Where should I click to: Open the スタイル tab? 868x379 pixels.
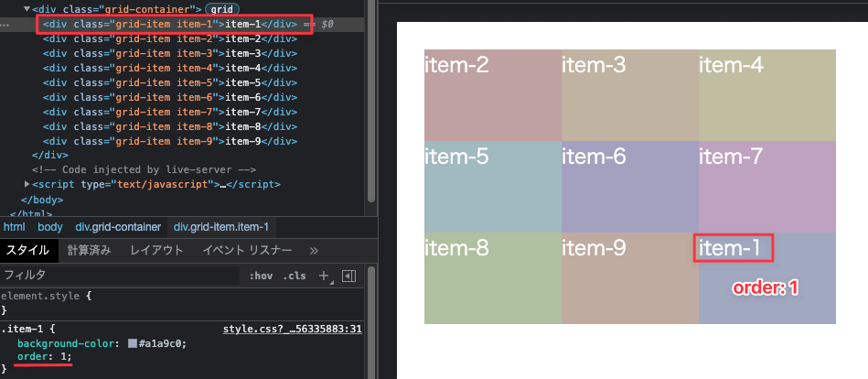click(28, 251)
